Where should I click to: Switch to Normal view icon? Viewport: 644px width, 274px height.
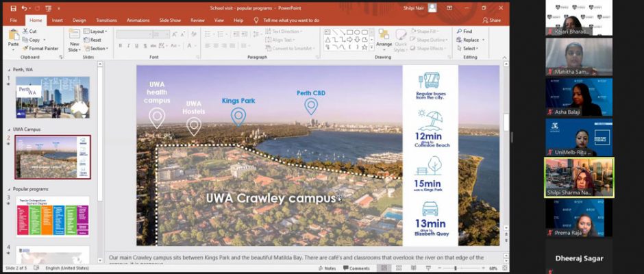point(384,269)
